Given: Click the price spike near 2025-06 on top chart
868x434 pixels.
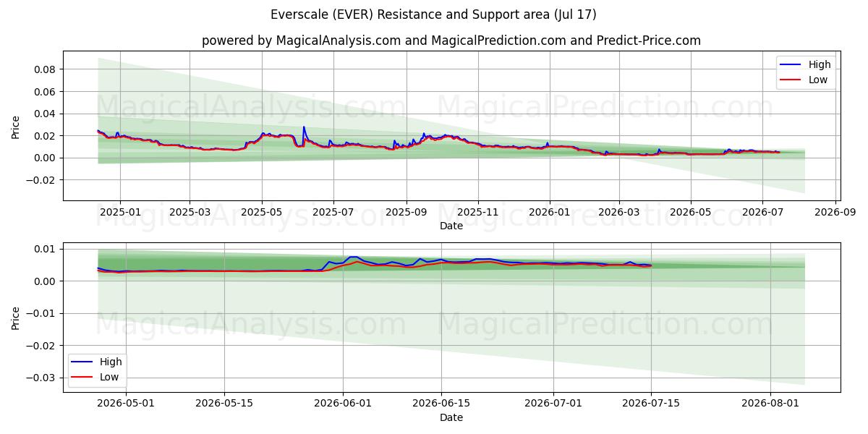Looking at the screenshot, I should click(x=304, y=127).
